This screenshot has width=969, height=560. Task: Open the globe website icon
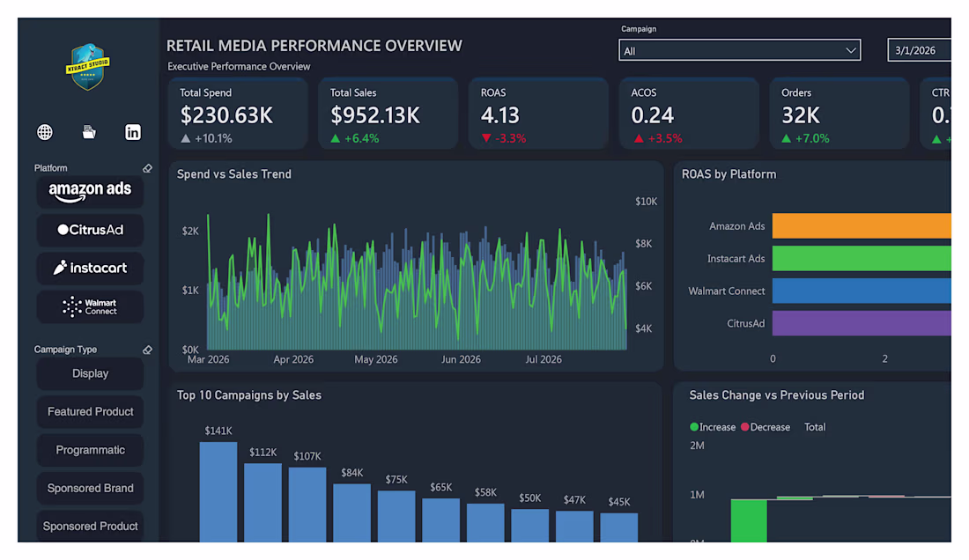pyautogui.click(x=45, y=132)
